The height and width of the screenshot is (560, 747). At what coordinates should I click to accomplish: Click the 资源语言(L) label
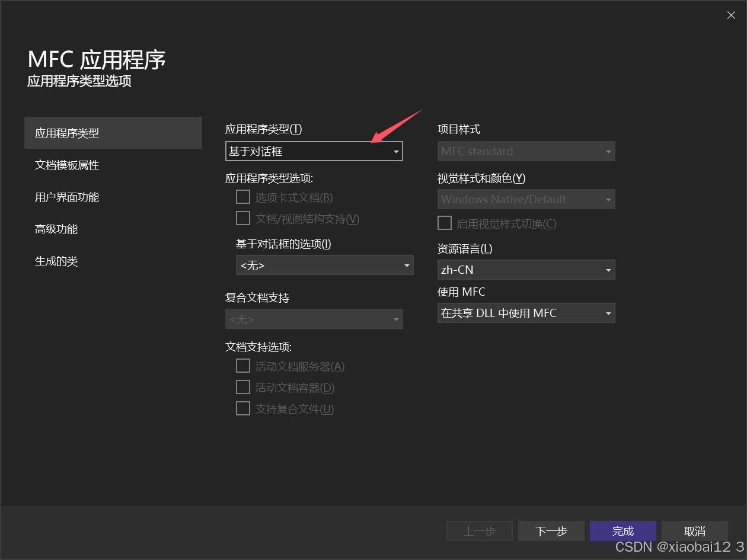(465, 248)
